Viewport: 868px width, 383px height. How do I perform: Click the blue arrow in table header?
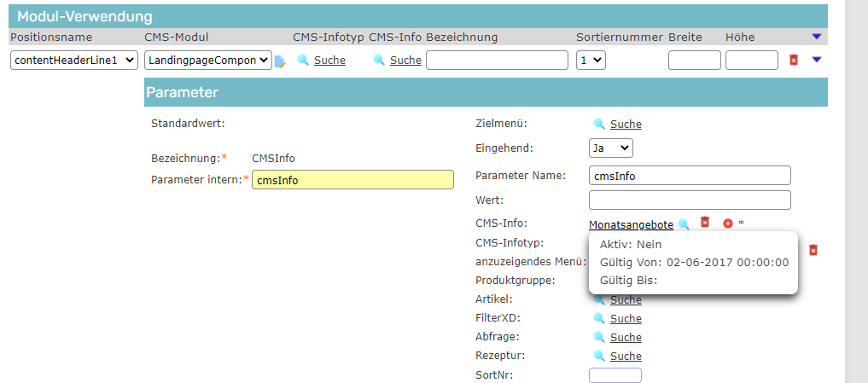click(x=817, y=37)
